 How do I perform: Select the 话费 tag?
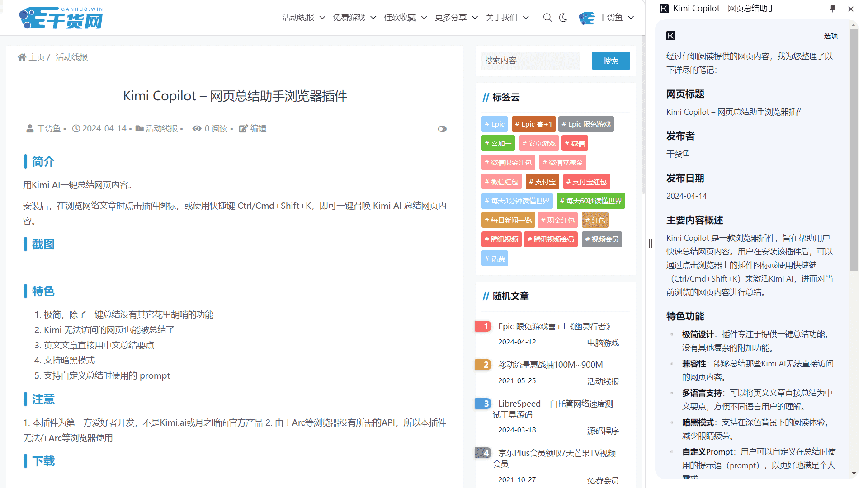point(495,258)
